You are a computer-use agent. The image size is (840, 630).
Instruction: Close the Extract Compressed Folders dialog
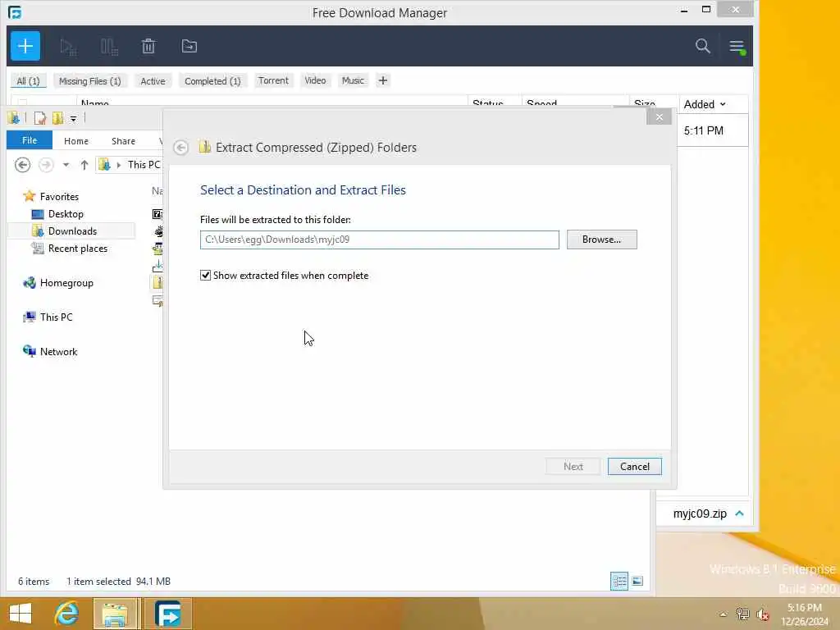tap(659, 117)
